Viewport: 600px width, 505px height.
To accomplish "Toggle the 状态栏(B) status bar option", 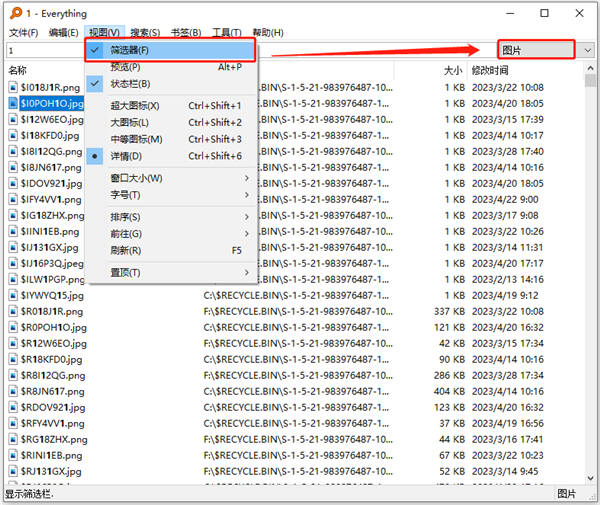I will coord(170,84).
